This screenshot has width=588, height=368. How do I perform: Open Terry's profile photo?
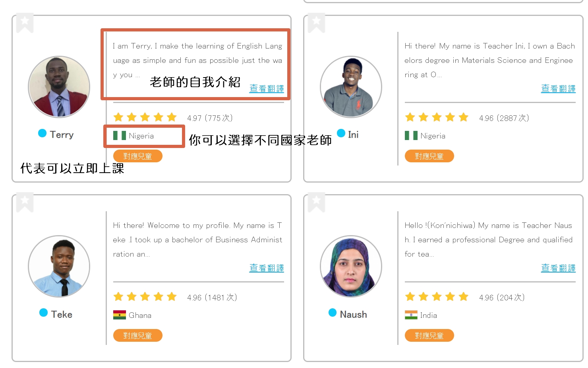click(59, 87)
